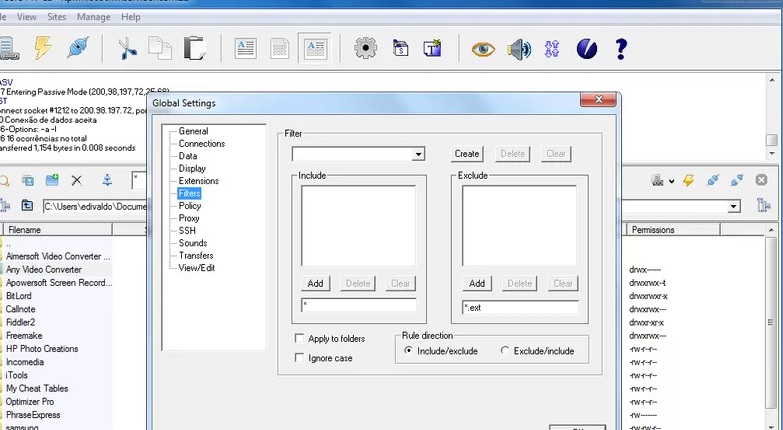Click the eye View icon in toolbar
Viewport: 783px width, 430px height.
(484, 48)
